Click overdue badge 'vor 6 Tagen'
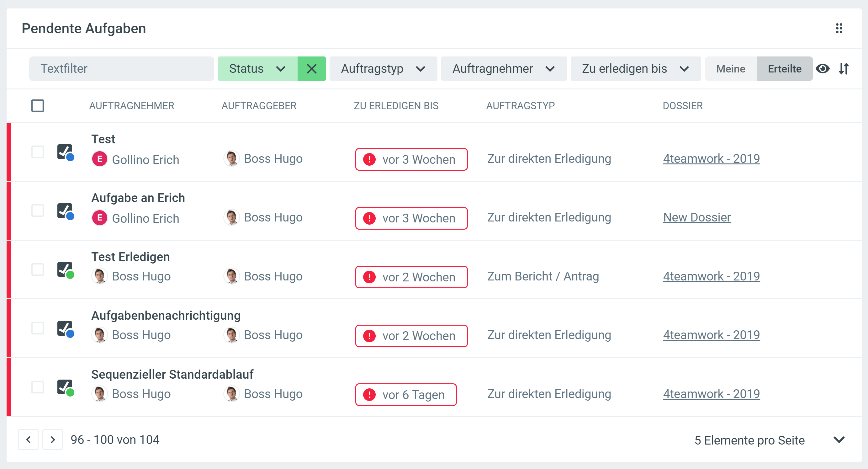This screenshot has height=469, width=868. [406, 394]
